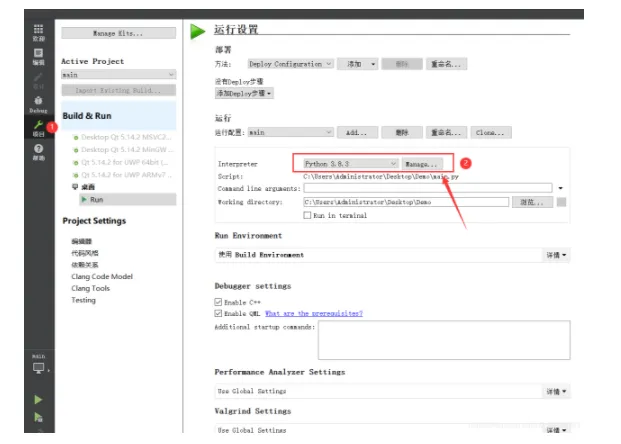Select Qt 5.14.2 for UWP ARMv7 kit
The height and width of the screenshot is (444, 621).
pyautogui.click(x=123, y=175)
